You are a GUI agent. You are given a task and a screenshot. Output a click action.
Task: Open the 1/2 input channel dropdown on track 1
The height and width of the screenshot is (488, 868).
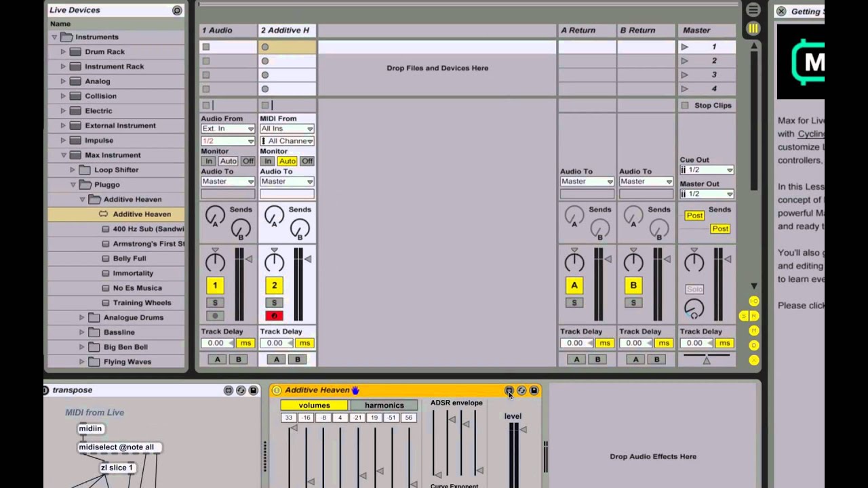228,141
